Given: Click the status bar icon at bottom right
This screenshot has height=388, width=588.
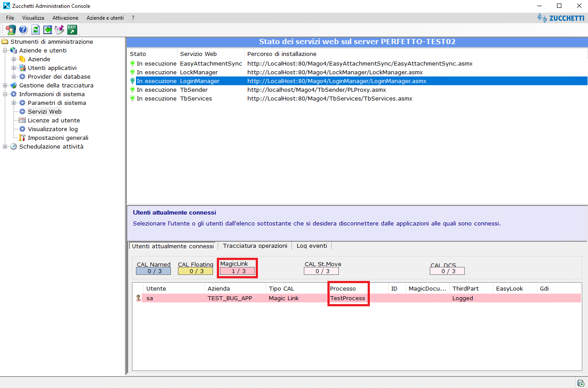Looking at the screenshot, I should [581, 383].
